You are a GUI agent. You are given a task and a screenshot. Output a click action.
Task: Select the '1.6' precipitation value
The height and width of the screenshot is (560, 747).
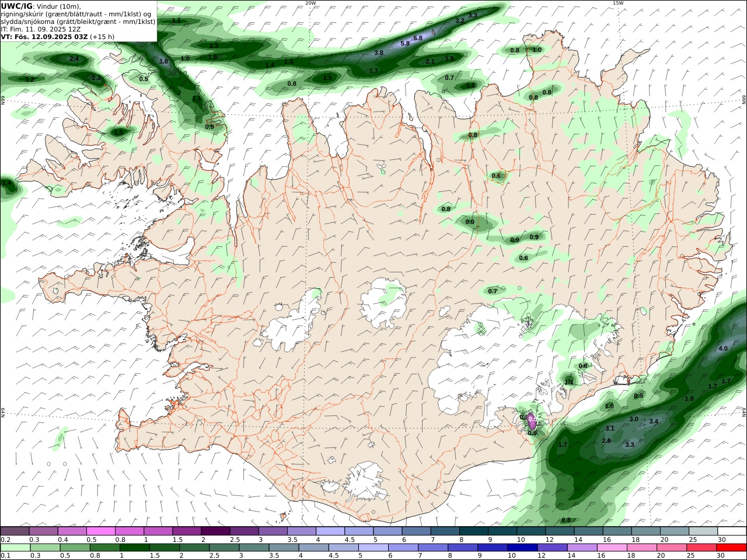(212, 57)
